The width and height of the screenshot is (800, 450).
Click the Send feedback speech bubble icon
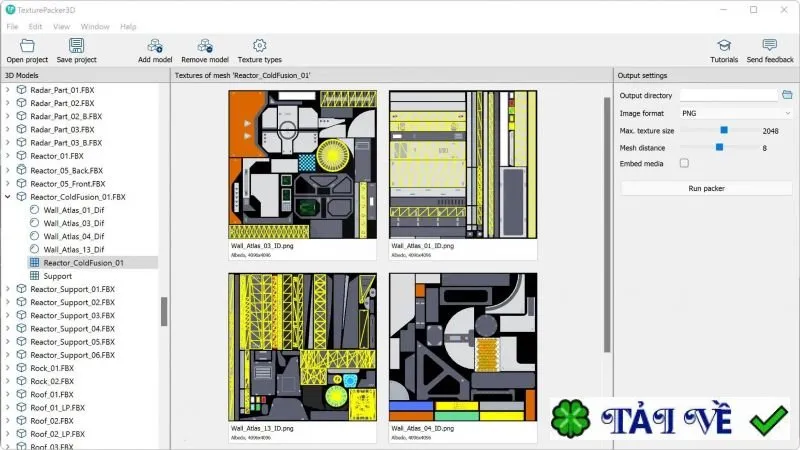[x=770, y=45]
